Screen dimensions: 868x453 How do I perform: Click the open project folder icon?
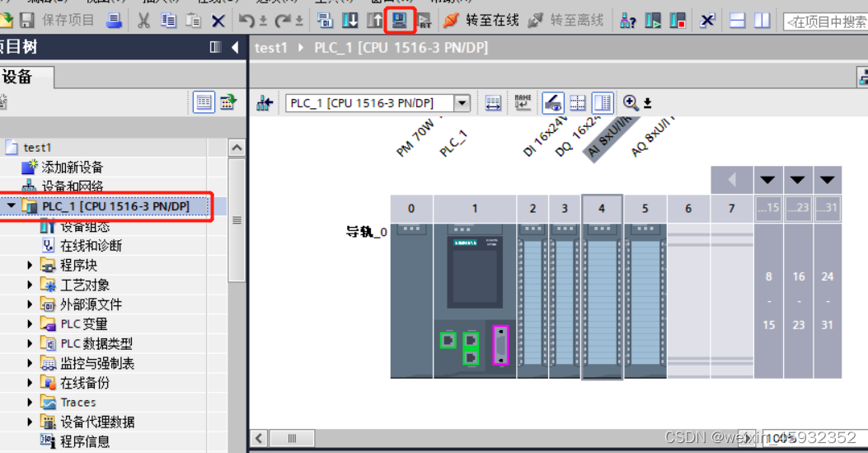6,21
